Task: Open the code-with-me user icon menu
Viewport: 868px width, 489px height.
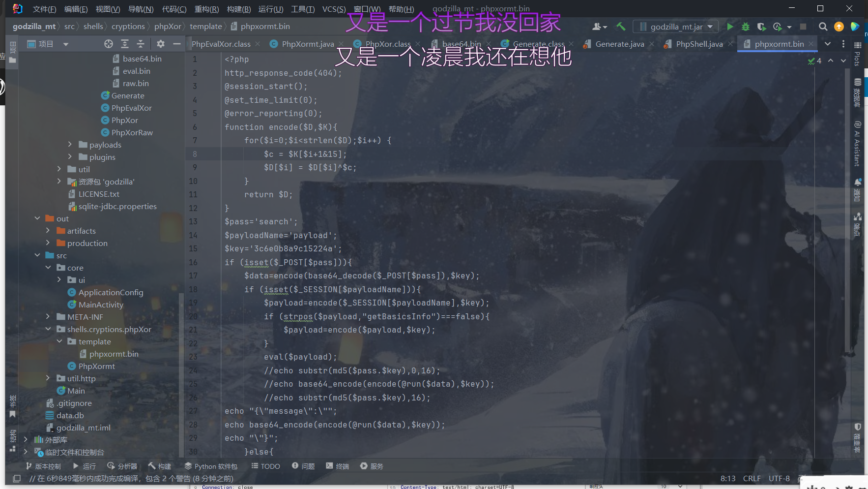Action: coord(600,27)
